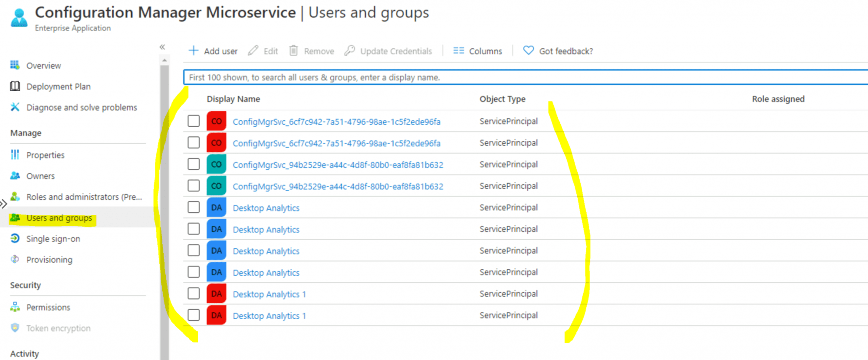Click the Provisioning icon

pos(15,259)
